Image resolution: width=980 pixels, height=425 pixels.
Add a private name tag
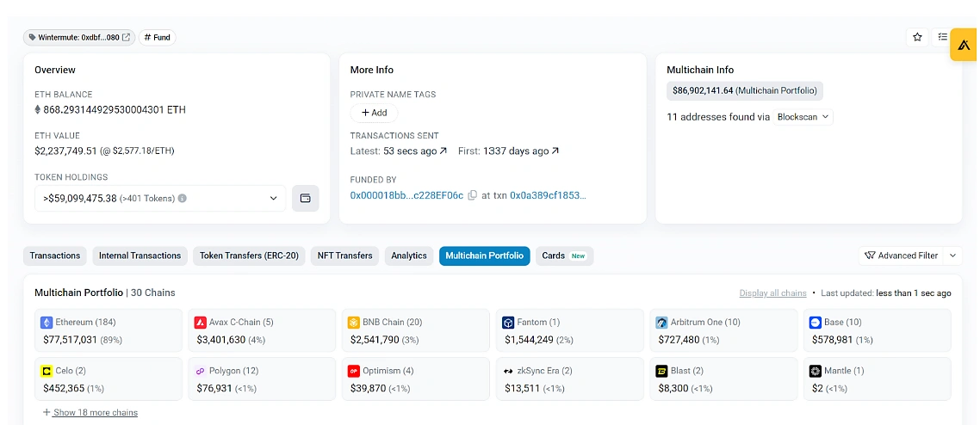point(374,113)
